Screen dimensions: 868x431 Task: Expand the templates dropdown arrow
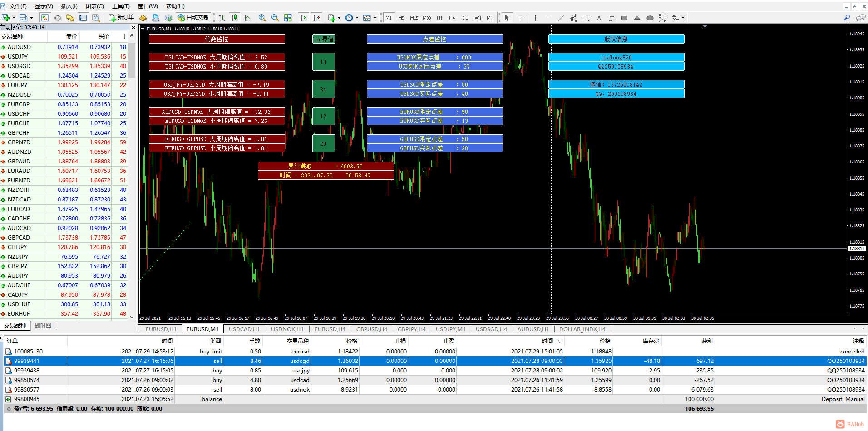pyautogui.click(x=375, y=18)
